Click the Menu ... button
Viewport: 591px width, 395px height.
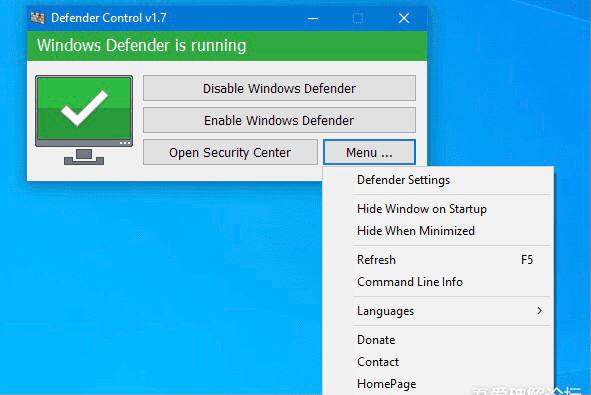(x=369, y=152)
